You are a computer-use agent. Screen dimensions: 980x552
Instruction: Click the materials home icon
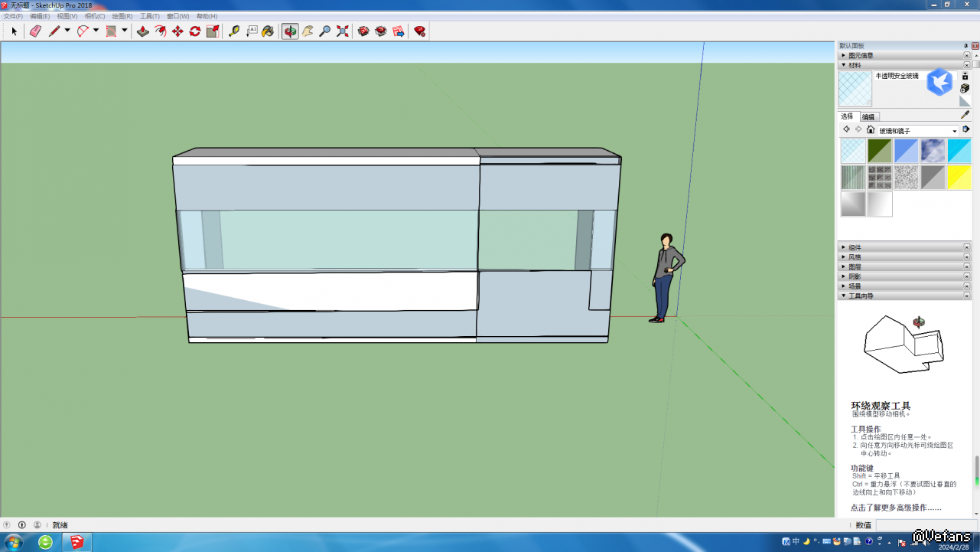click(871, 130)
